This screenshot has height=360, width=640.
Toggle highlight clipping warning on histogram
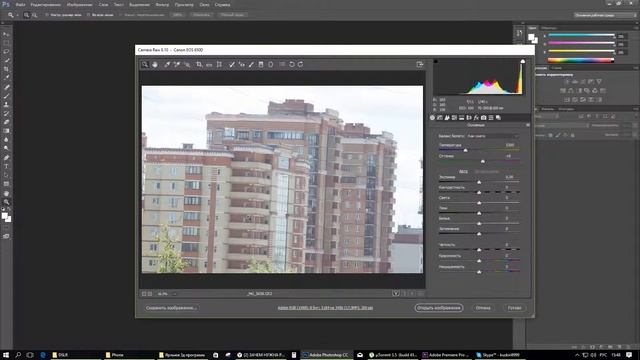pos(522,62)
